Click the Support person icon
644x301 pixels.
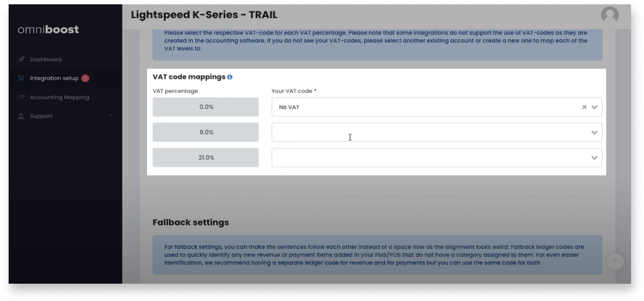pos(21,116)
